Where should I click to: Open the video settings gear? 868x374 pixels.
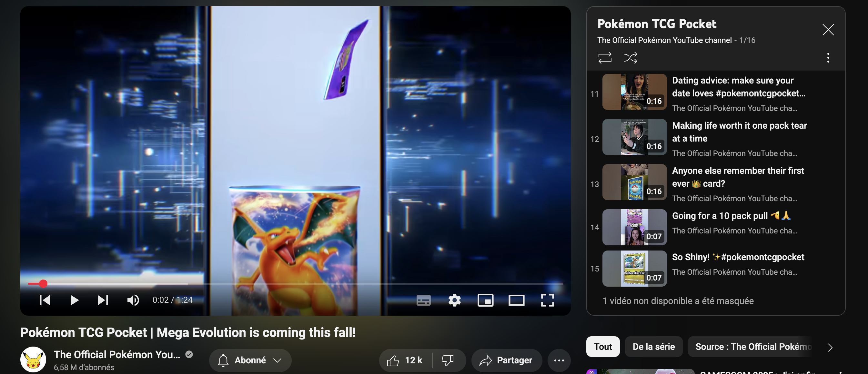(x=455, y=300)
